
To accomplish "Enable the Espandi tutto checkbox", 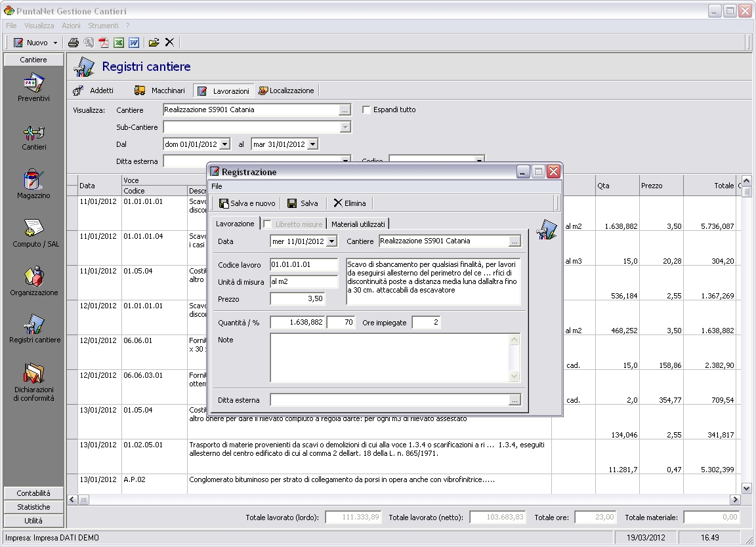I will pos(367,110).
